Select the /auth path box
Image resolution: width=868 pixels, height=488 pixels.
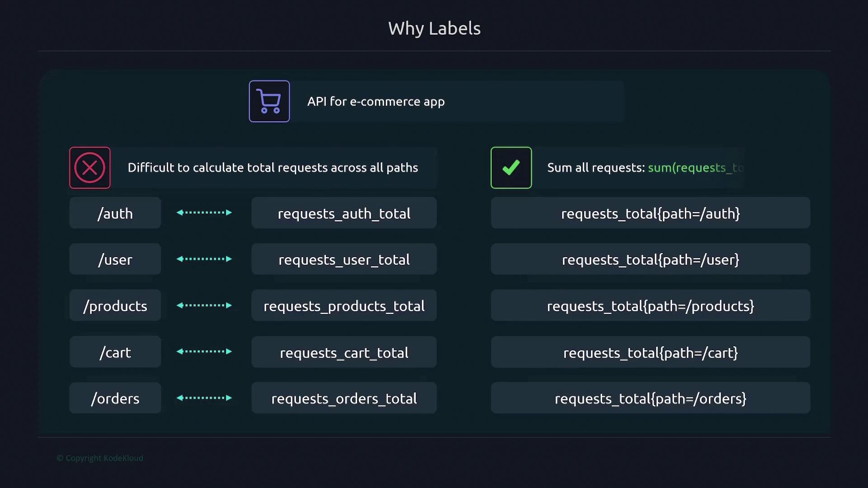115,213
